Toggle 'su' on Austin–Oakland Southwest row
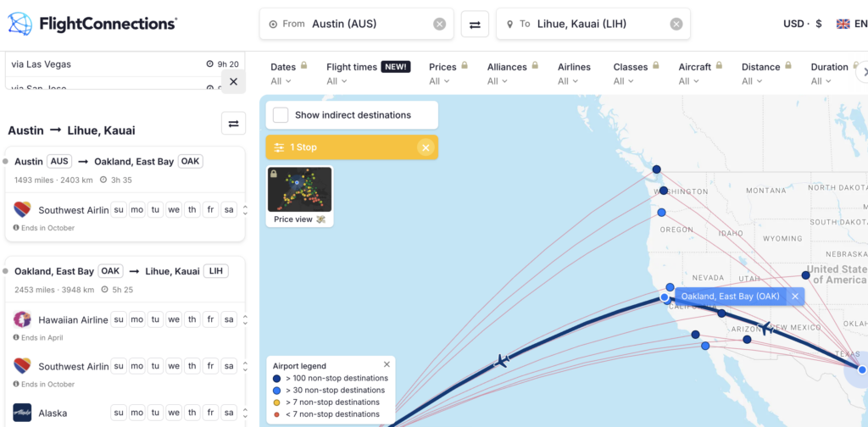Screen dimensions: 868x427 tap(119, 210)
